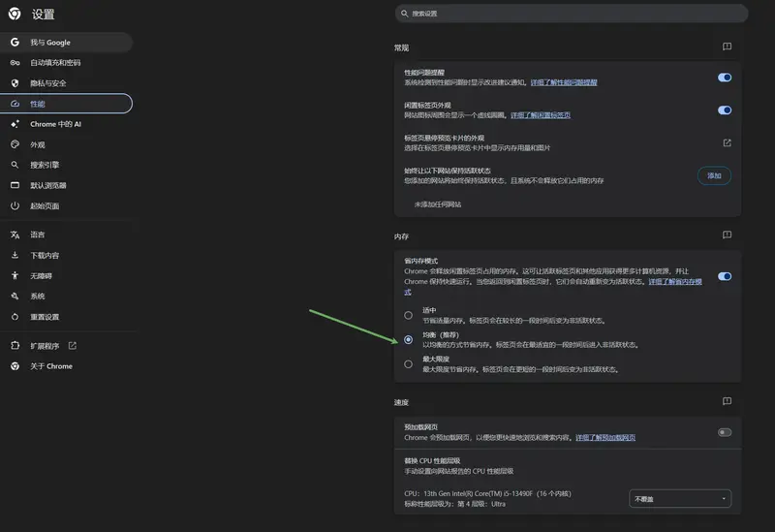
Task: Click feedback icon beside 常规 heading
Action: tap(727, 47)
